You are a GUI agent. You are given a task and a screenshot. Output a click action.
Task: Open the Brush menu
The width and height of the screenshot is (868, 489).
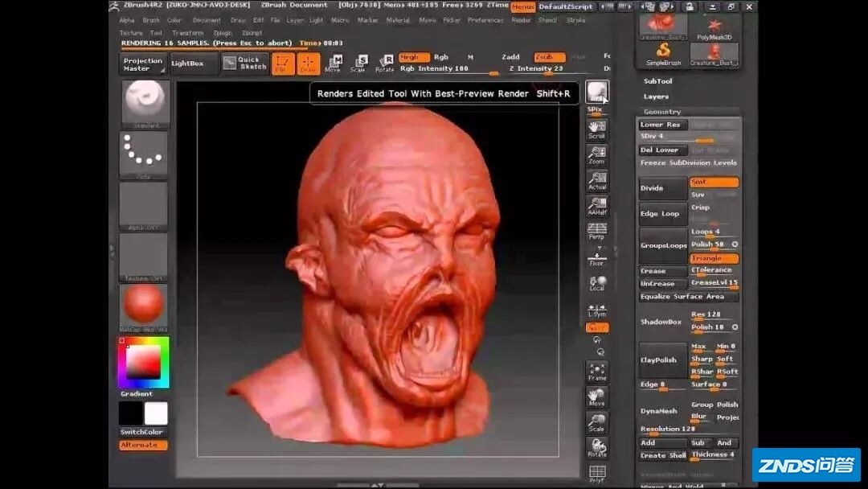pyautogui.click(x=150, y=20)
